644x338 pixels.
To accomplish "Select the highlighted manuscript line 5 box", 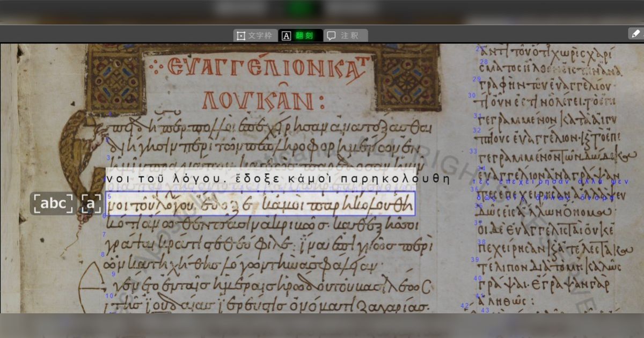I will [x=261, y=204].
